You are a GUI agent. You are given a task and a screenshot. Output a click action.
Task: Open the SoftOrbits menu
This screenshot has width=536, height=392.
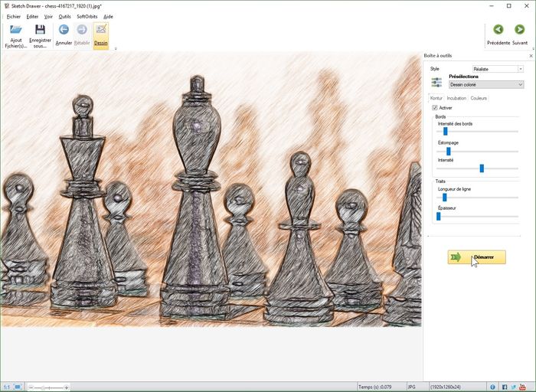(x=87, y=16)
